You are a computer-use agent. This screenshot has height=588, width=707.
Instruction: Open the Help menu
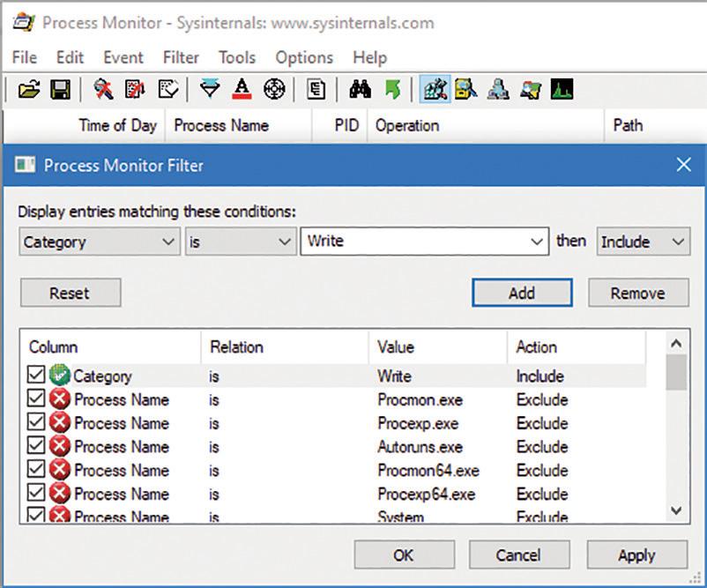(x=369, y=57)
